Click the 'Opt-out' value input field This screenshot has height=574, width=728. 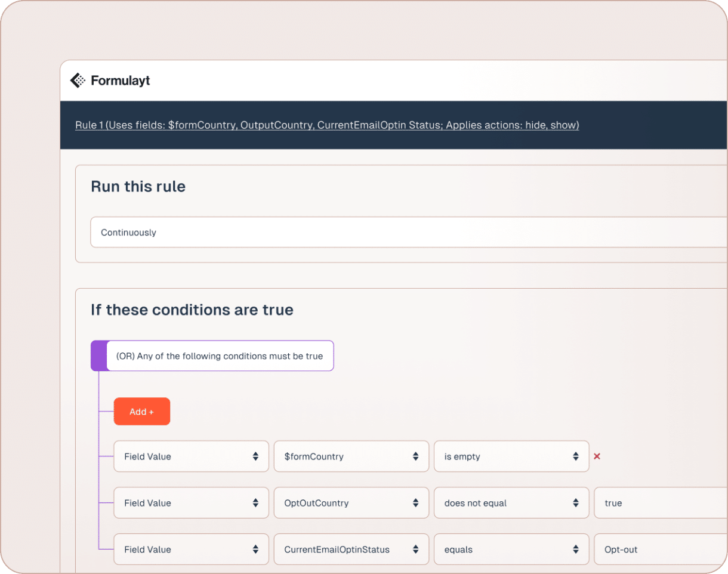659,550
